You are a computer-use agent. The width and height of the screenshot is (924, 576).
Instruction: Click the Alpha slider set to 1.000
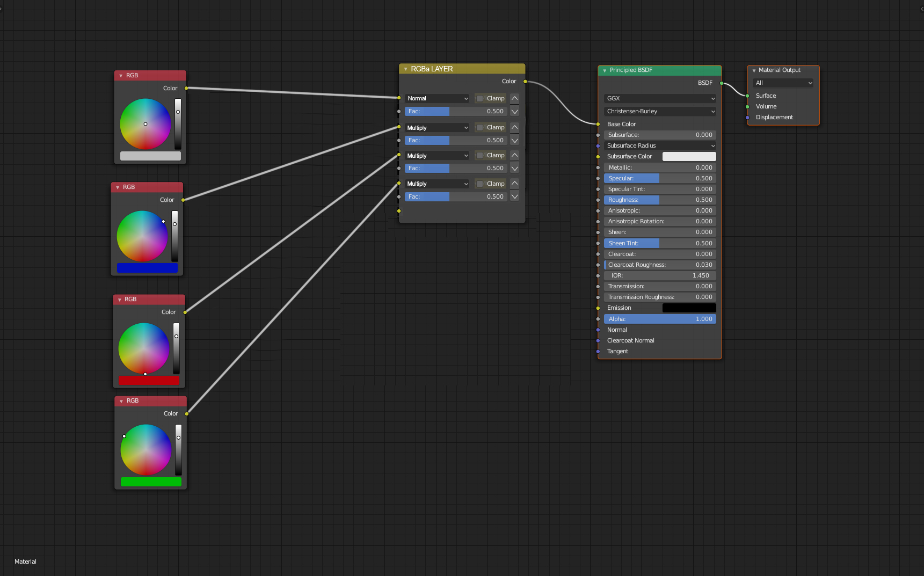(x=660, y=319)
